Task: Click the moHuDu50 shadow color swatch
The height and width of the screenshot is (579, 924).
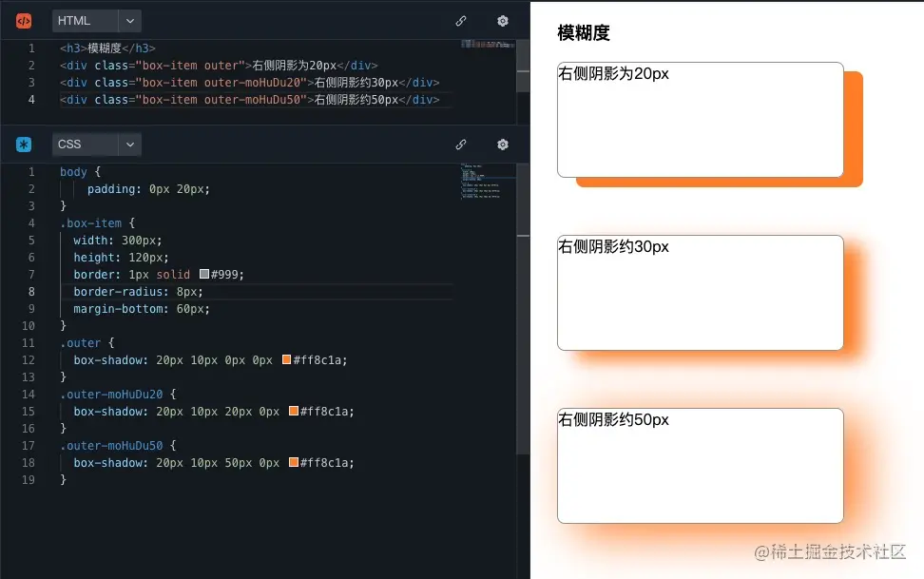Action: point(294,462)
